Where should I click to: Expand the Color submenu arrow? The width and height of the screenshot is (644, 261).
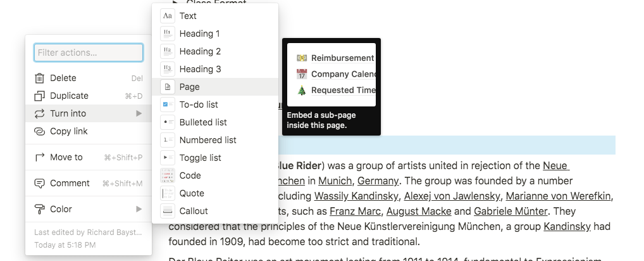click(x=139, y=209)
